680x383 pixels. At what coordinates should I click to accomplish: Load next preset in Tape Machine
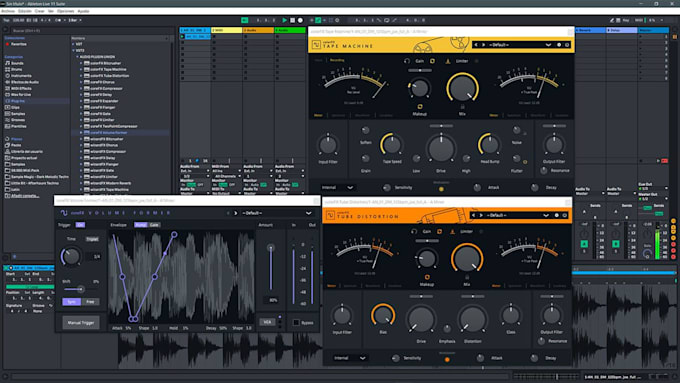[x=484, y=45]
